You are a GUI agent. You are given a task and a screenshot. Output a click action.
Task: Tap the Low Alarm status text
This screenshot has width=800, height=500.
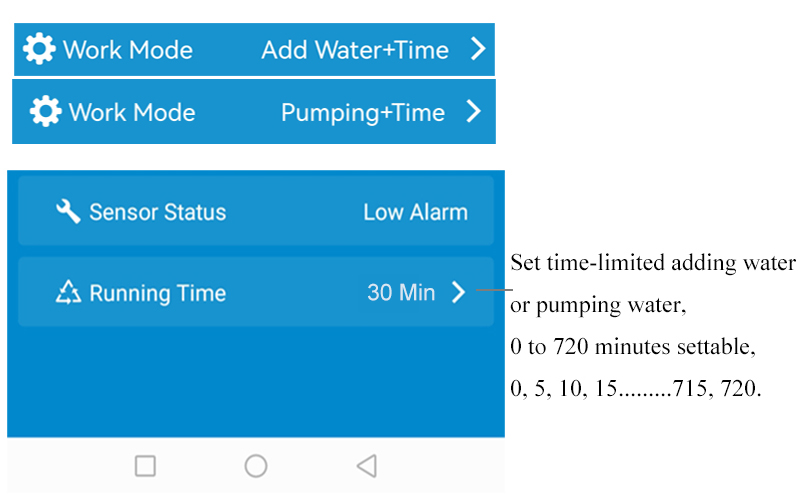pos(415,212)
